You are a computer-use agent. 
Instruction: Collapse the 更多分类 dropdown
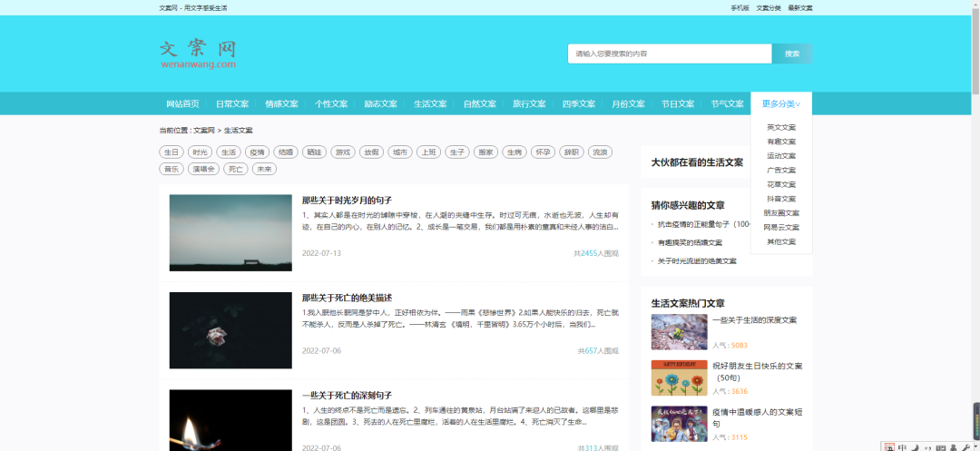(x=781, y=103)
